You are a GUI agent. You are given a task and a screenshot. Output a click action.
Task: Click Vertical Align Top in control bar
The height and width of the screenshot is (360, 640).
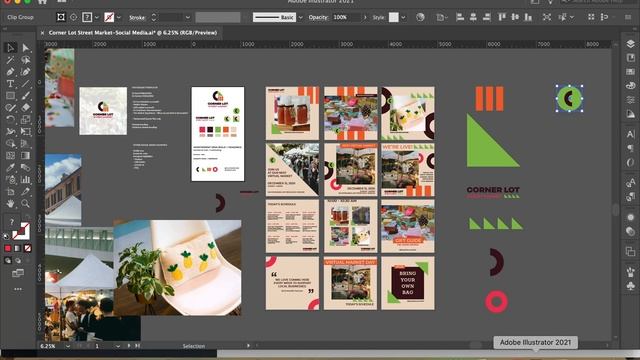coord(502,17)
